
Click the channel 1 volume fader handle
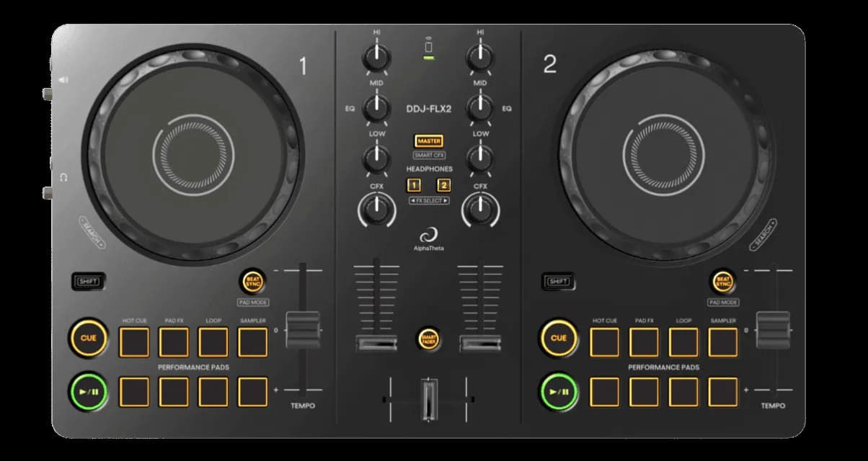[376, 343]
